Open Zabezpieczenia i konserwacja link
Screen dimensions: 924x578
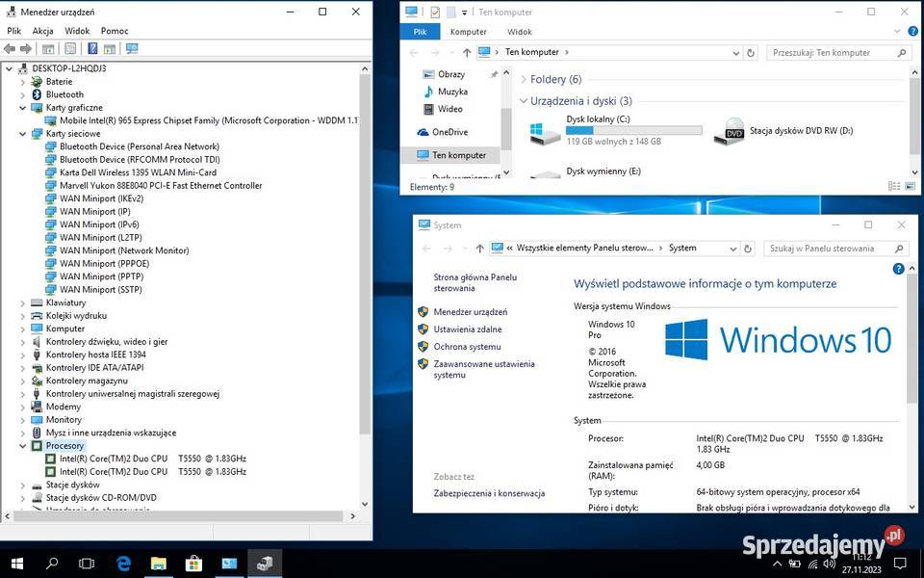tap(489, 493)
